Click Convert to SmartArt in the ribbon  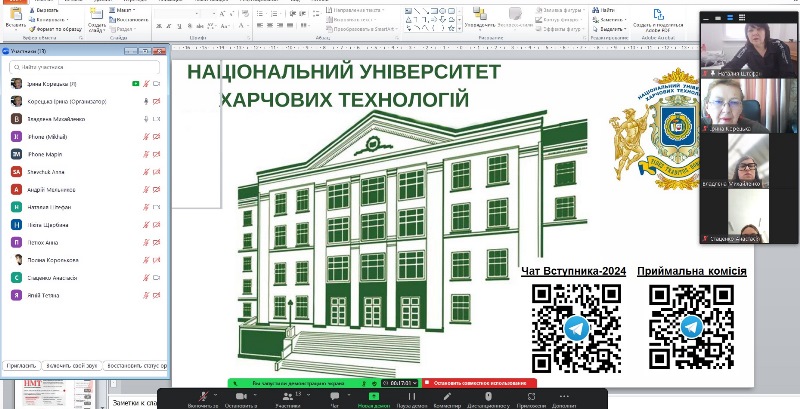click(362, 29)
